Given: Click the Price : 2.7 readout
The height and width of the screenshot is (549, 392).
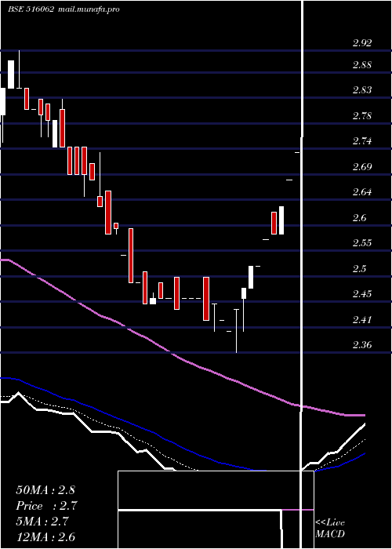Looking at the screenshot, I should (46, 506).
